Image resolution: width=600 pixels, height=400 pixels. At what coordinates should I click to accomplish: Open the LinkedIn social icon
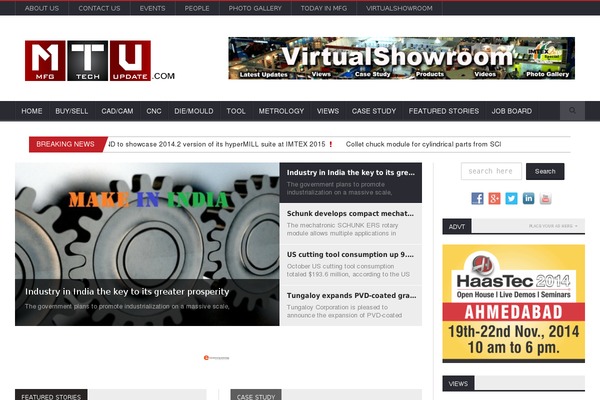(x=528, y=198)
